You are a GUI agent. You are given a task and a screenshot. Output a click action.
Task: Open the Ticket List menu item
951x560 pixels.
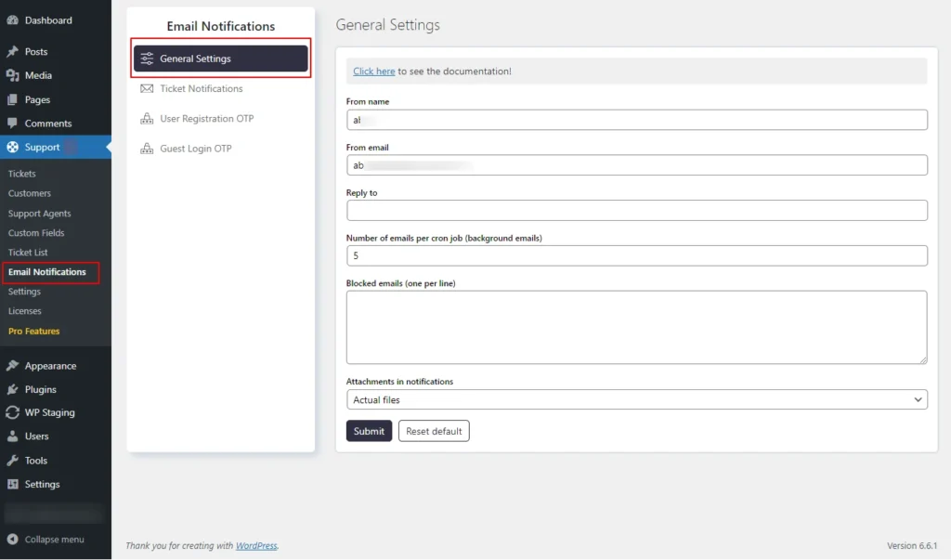[28, 252]
